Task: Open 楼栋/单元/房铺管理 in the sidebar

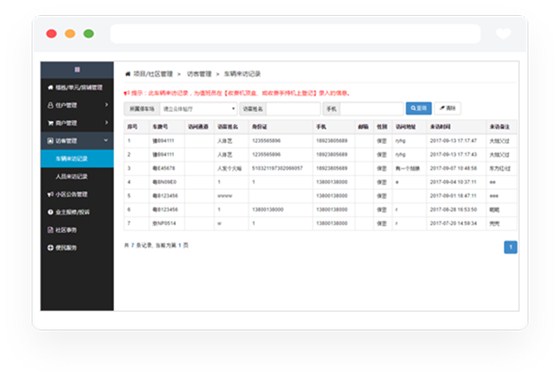Action: (x=77, y=87)
